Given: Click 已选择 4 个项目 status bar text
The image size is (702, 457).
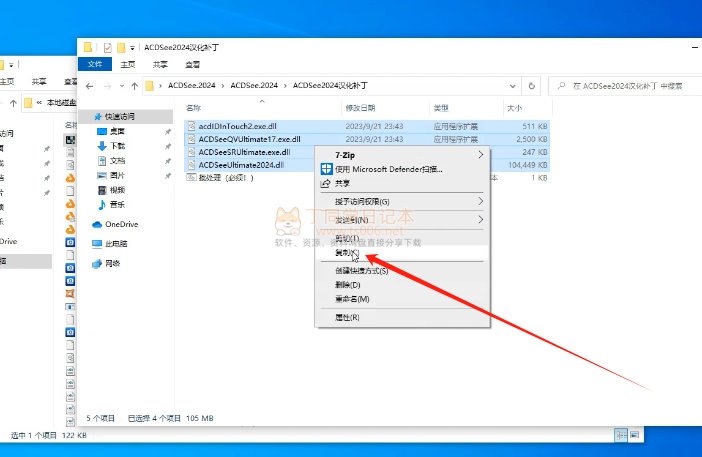Looking at the screenshot, I should point(154,418).
